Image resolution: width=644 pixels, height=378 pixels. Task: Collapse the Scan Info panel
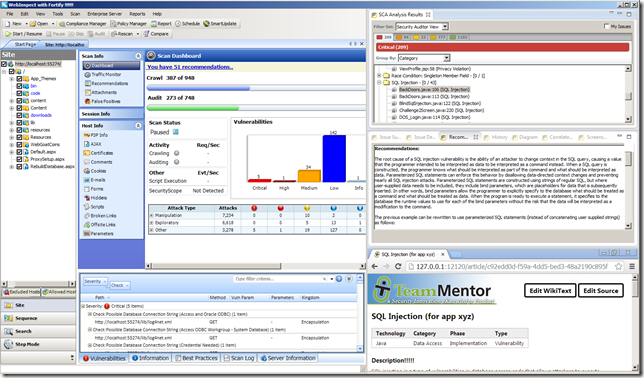[x=138, y=56]
